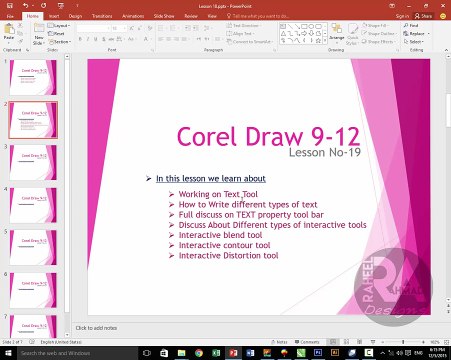Click the Clear All Formatting icon
This screenshot has height=360, width=451.
point(150,28)
